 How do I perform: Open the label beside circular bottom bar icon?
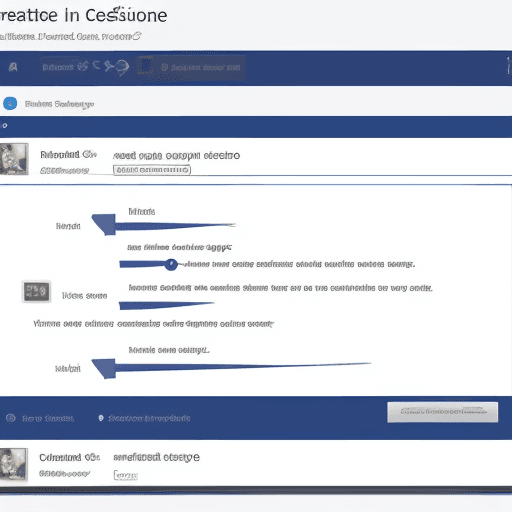(x=48, y=418)
